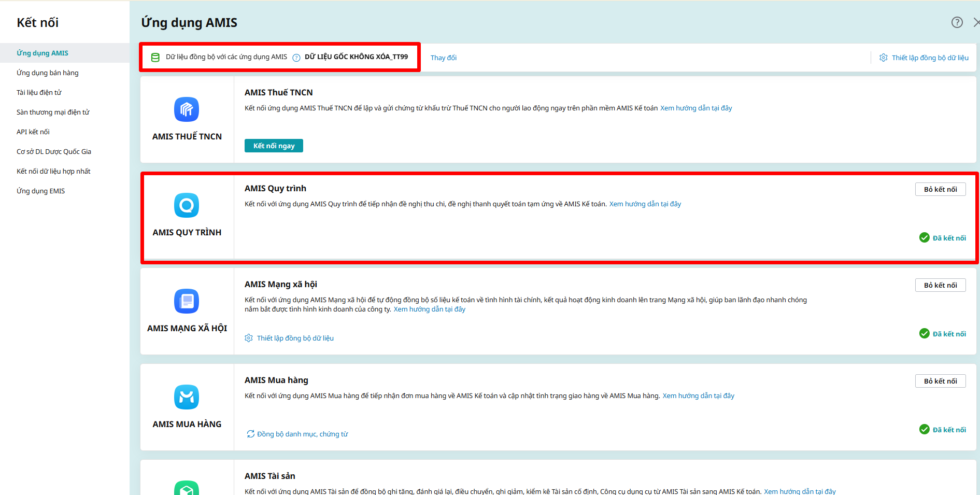Screen dimensions: 980x495
Task: Click green check icon in AMIS Mua hàng row
Action: point(925,429)
